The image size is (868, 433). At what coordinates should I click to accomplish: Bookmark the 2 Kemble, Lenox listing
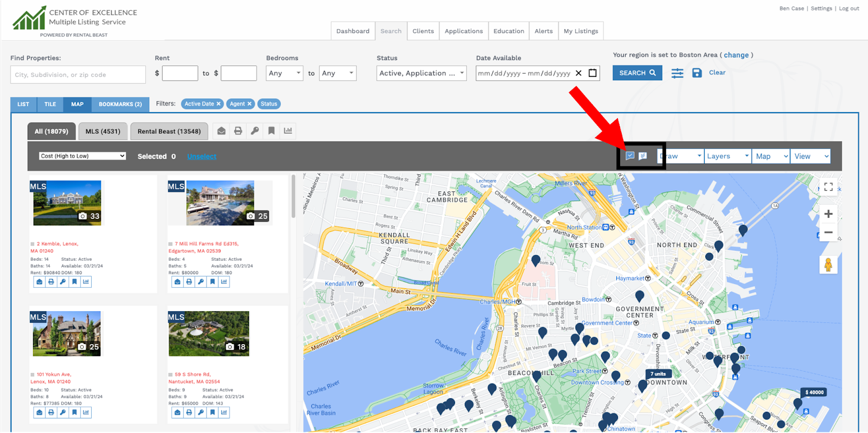(x=74, y=282)
